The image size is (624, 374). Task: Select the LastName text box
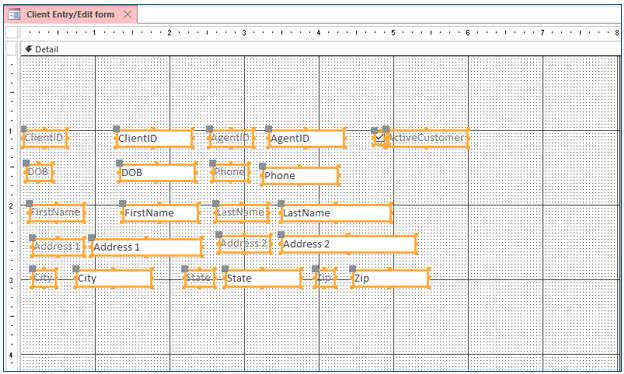[336, 213]
